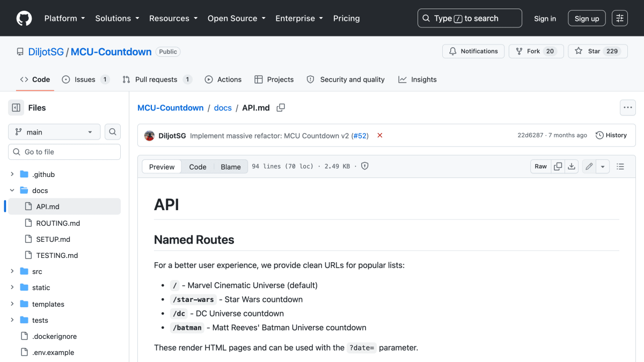The image size is (644, 362).
Task: Click docs breadcrumb link
Action: coord(223,108)
